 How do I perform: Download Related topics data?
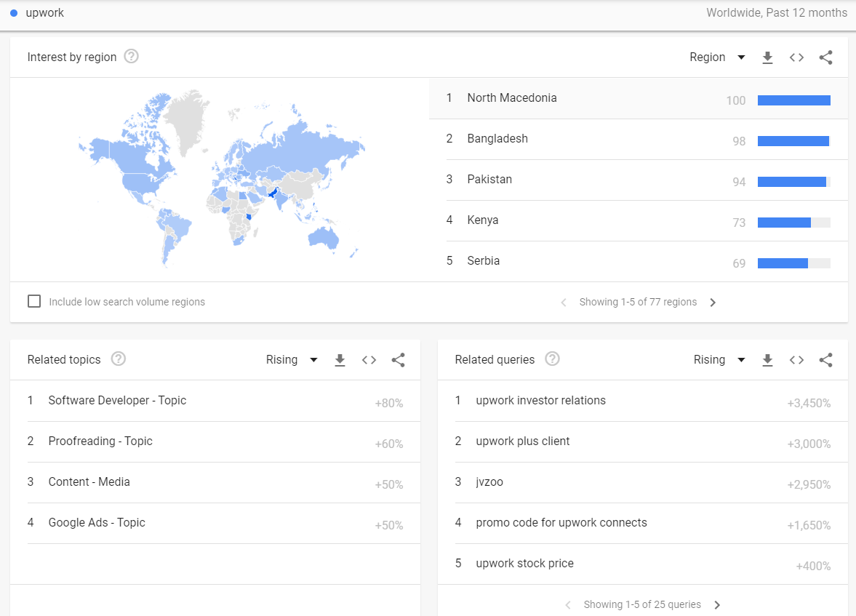point(340,360)
